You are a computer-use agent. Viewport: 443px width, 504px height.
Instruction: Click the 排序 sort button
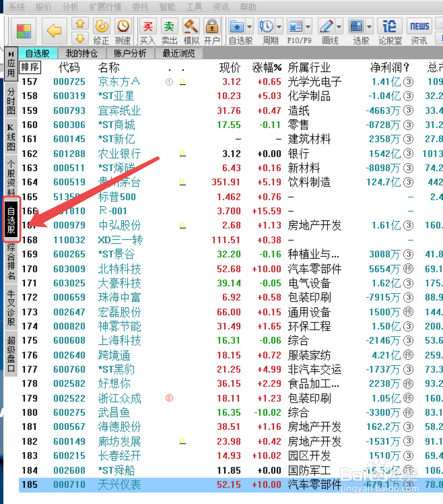[30, 67]
